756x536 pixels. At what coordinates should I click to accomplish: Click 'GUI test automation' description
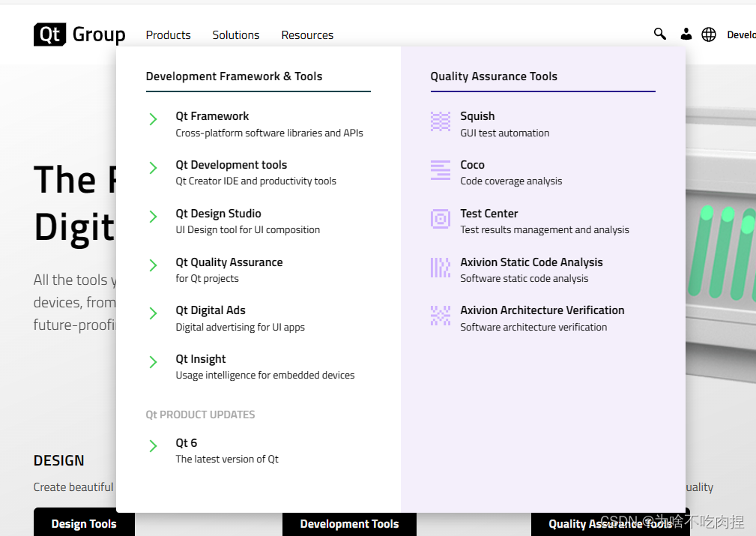click(x=505, y=133)
